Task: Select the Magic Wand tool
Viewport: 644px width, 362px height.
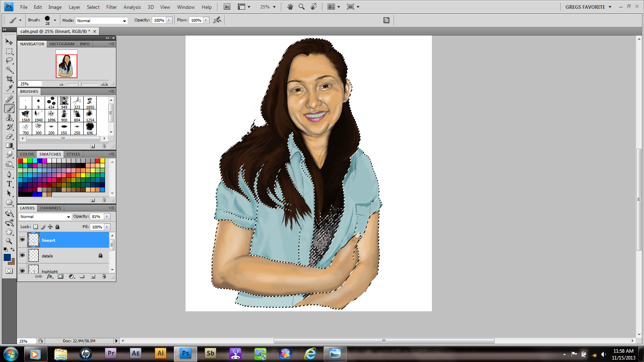Action: pos(9,70)
